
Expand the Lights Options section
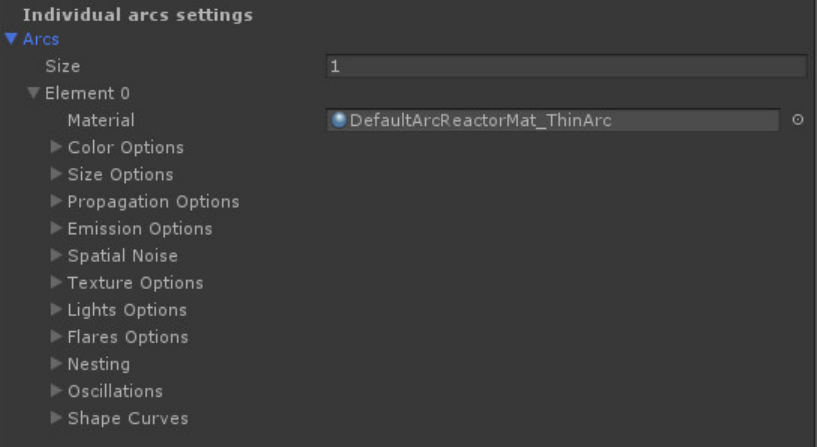click(x=56, y=310)
